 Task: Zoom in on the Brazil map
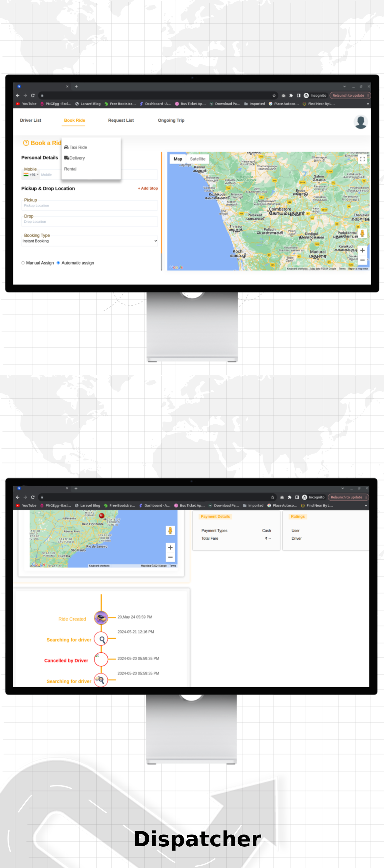tap(170, 548)
